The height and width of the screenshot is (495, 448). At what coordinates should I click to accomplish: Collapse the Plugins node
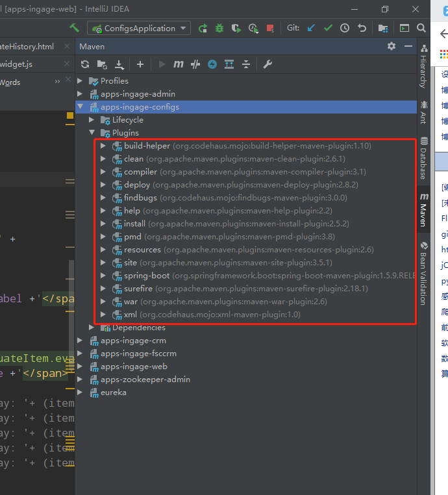point(92,132)
